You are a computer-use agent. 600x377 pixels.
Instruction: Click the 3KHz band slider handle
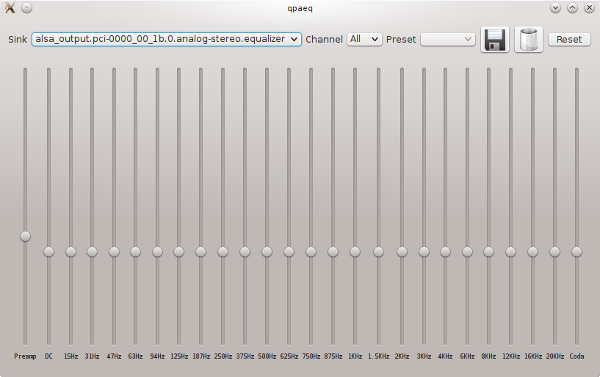coord(424,252)
